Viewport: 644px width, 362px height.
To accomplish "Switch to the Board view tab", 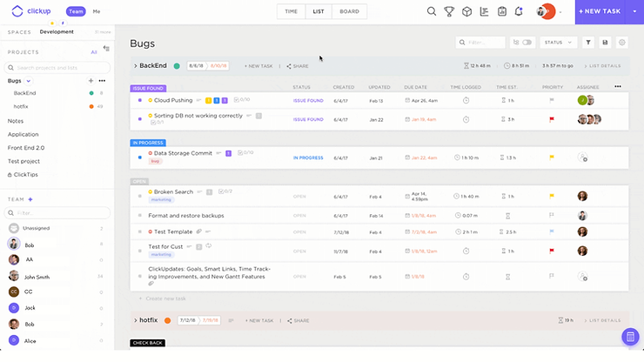I will click(349, 11).
